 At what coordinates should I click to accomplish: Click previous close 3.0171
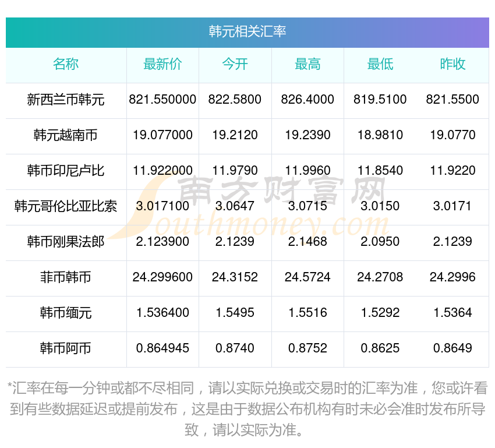coord(452,206)
